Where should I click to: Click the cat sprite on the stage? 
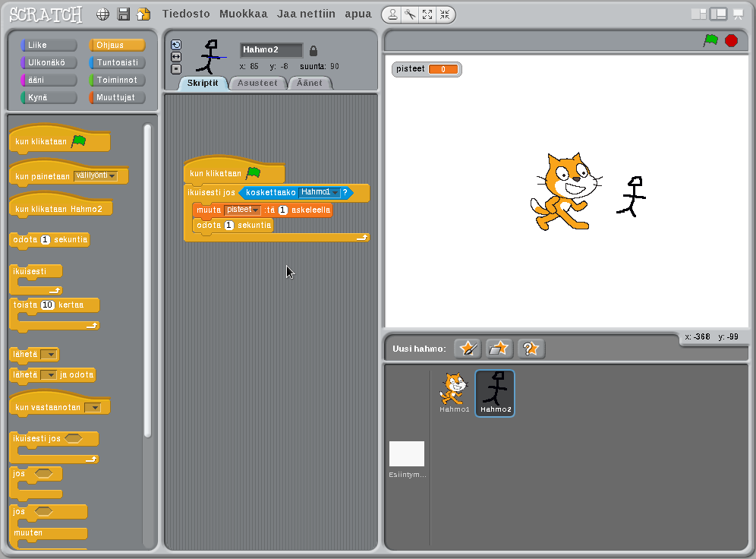(565, 191)
